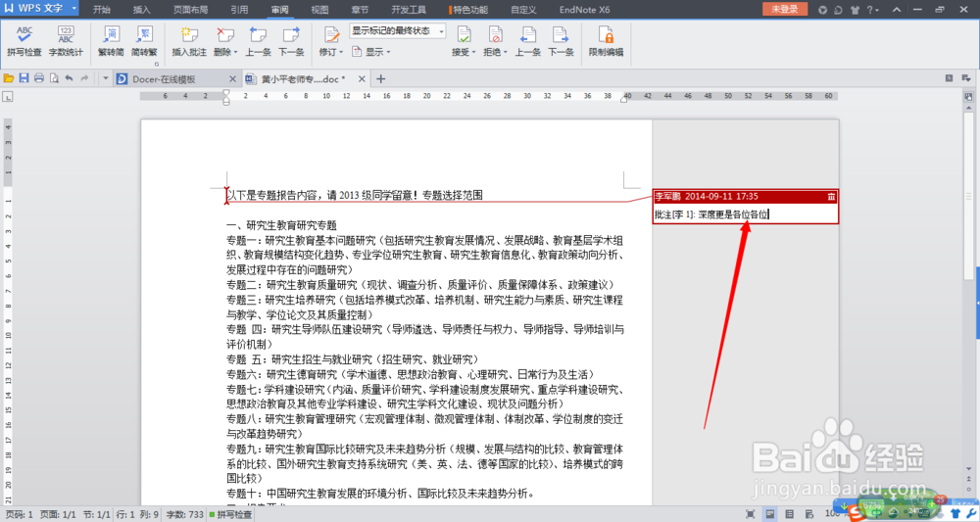Click the comment header 李军鹏 2014-09-11 17:35
Image resolution: width=980 pixels, height=522 pixels.
tap(707, 196)
